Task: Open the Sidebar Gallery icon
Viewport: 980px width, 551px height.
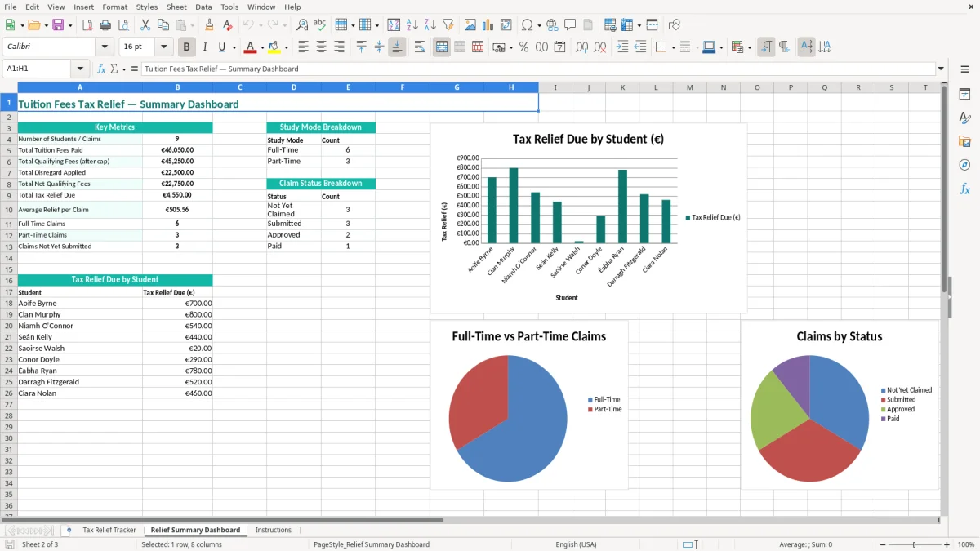Action: tap(964, 141)
